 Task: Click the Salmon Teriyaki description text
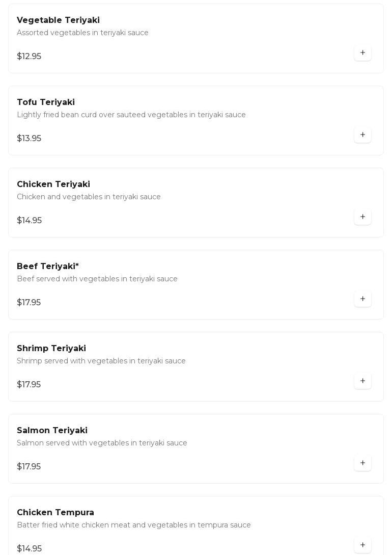click(102, 443)
